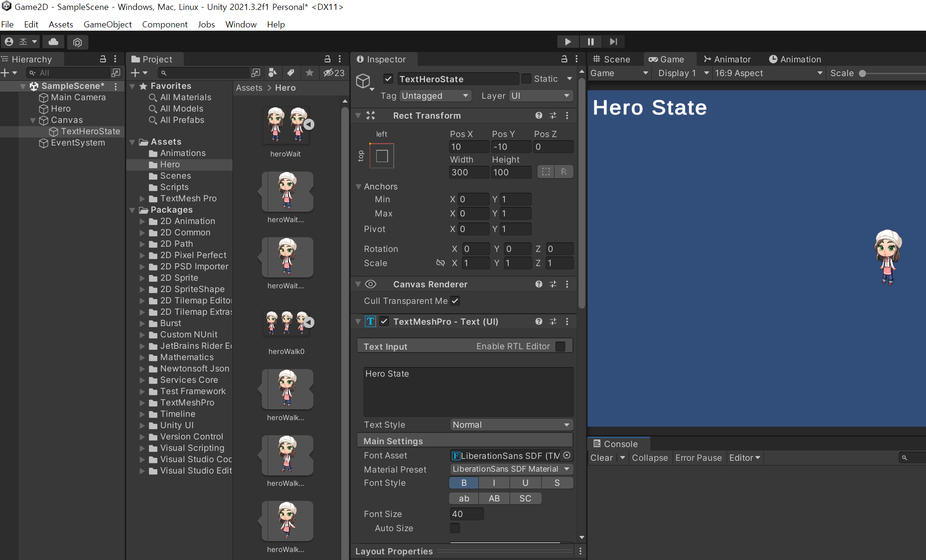The width and height of the screenshot is (926, 560).
Task: Click the Project favorites star icon
Action: (310, 73)
